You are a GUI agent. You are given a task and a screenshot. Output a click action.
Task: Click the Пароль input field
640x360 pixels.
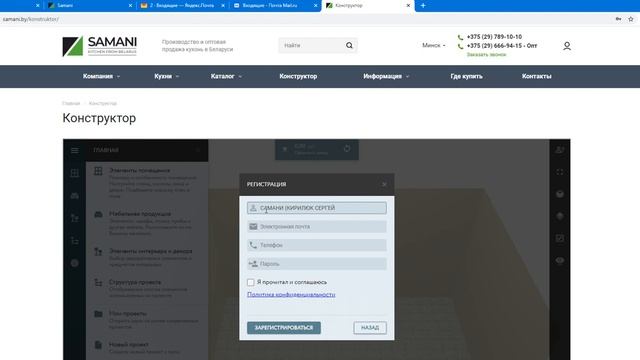coord(317,264)
